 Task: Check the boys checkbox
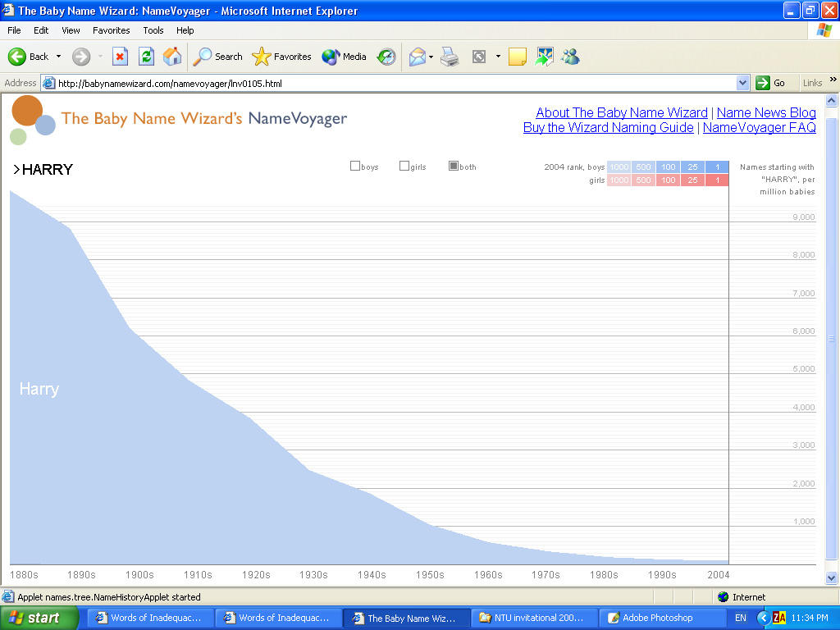[354, 166]
